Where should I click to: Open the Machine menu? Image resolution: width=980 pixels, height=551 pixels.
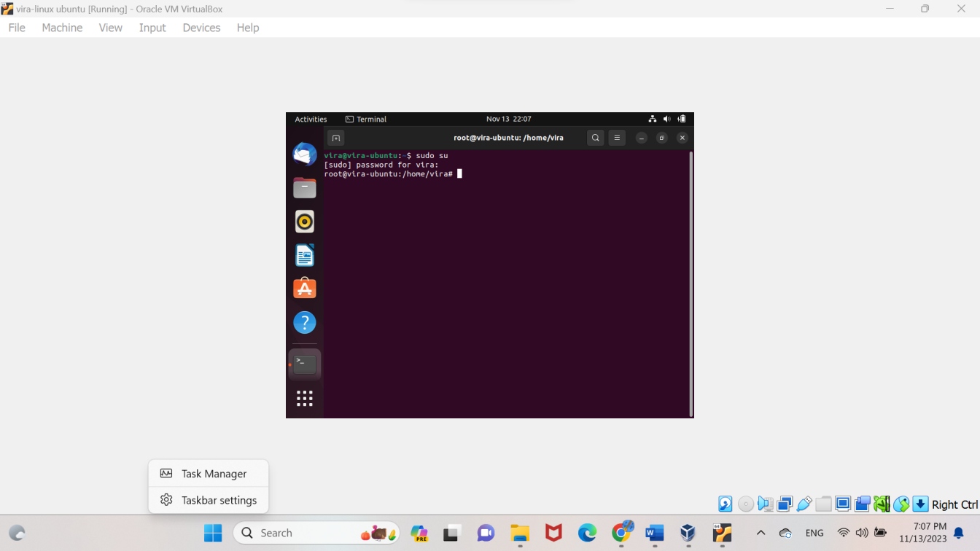click(62, 28)
